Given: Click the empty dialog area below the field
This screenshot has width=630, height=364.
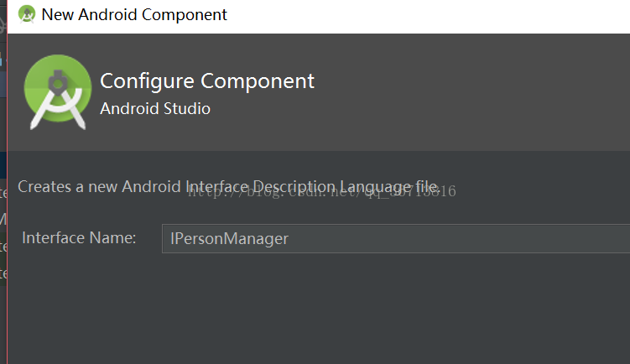Looking at the screenshot, I should [x=319, y=310].
